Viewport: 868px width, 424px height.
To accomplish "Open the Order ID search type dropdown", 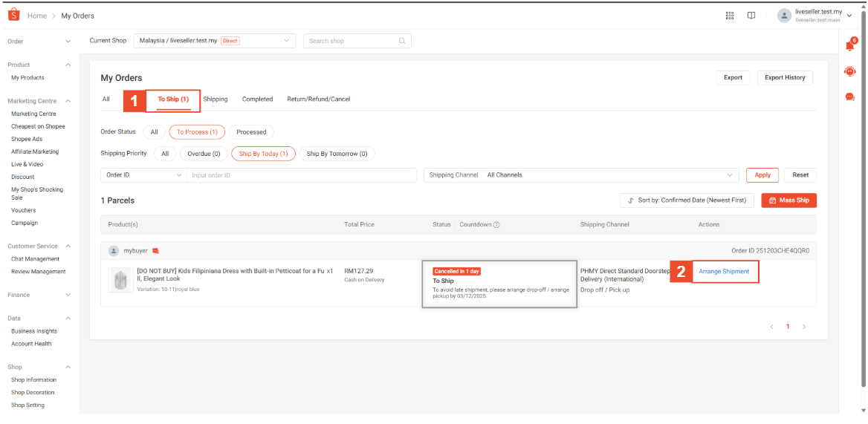I will tap(143, 175).
